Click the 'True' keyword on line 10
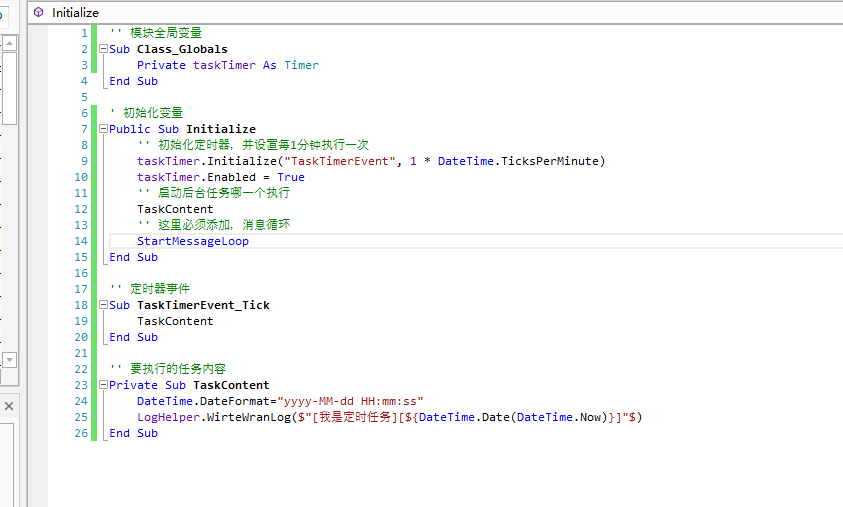843x507 pixels. (x=291, y=177)
